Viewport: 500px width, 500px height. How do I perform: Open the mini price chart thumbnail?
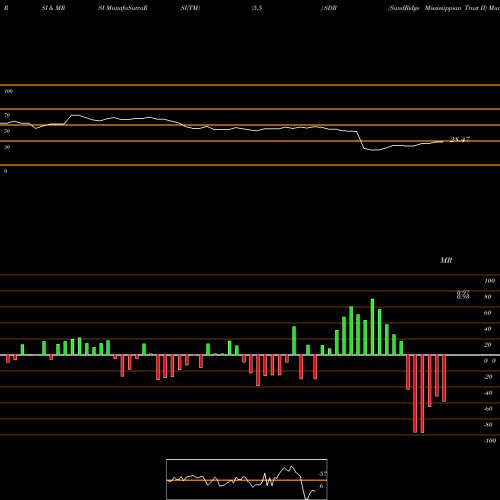247,479
